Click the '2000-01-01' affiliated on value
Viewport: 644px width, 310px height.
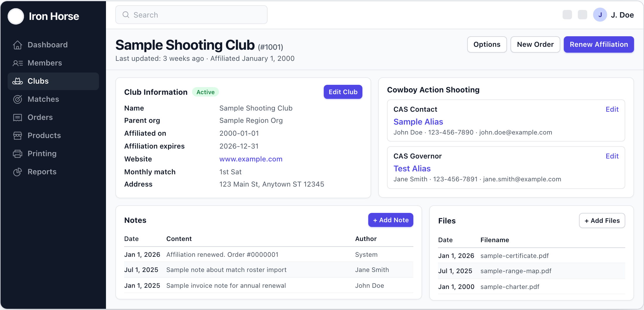click(x=239, y=133)
